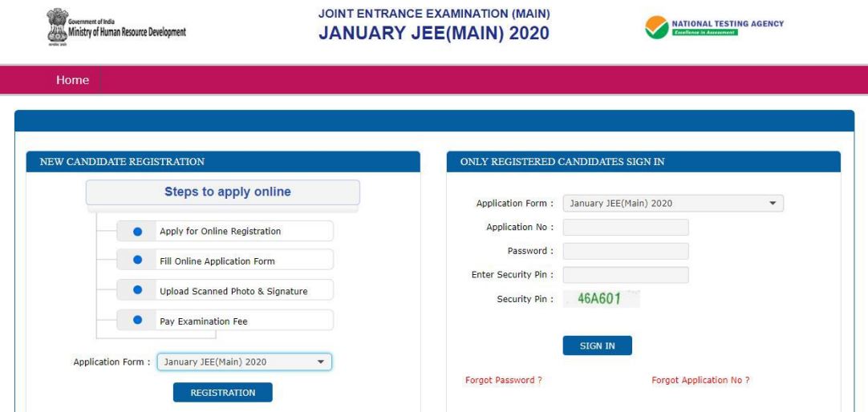The image size is (868, 412).
Task: Expand the sign-in Application Form dropdown
Action: [672, 204]
